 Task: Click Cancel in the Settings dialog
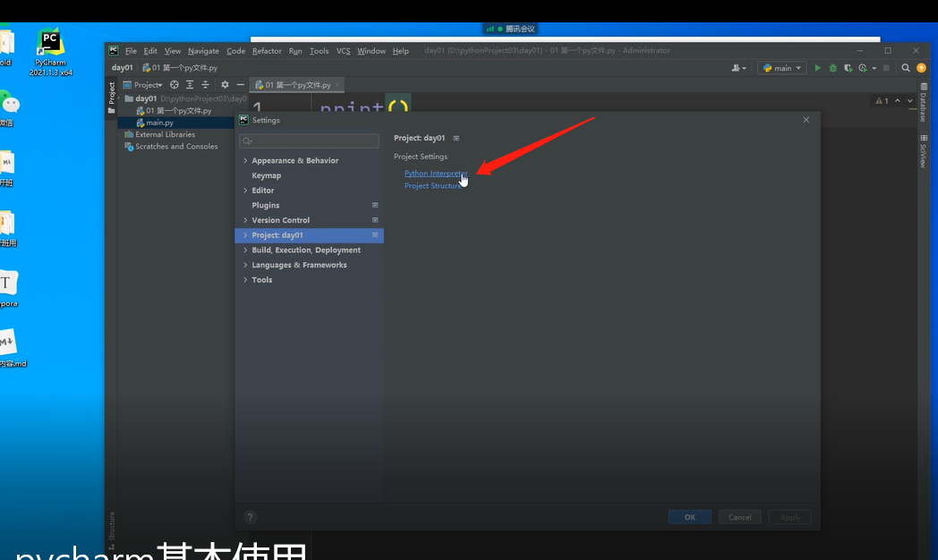coord(740,517)
